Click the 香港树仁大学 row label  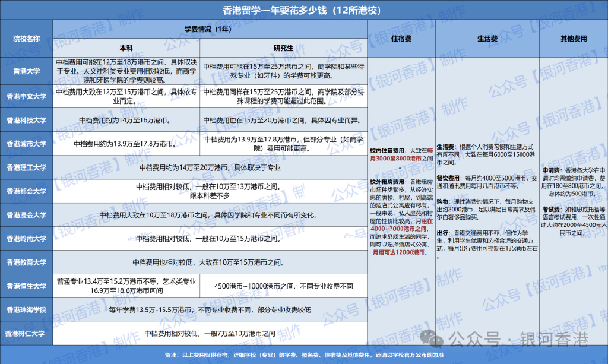(x=26, y=333)
